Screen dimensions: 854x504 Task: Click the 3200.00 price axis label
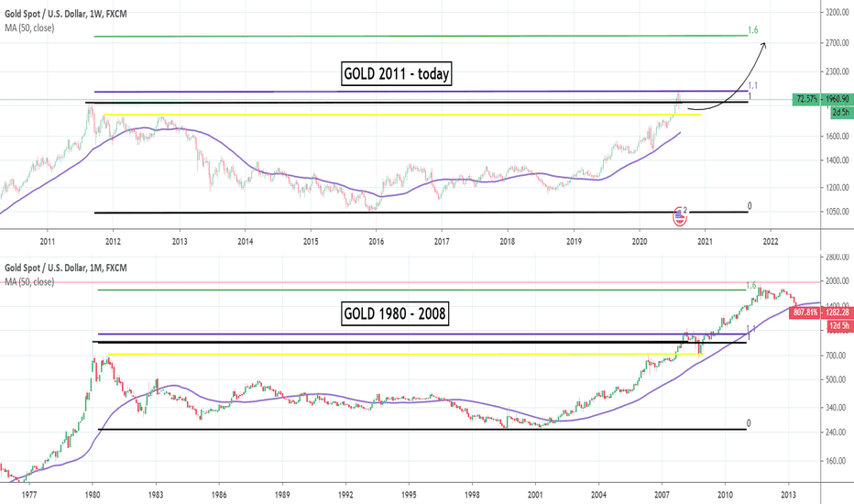[x=837, y=11]
